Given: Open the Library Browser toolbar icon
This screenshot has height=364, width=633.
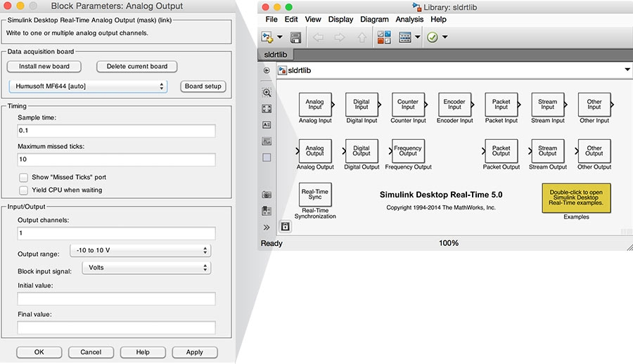Looking at the screenshot, I should [x=383, y=37].
